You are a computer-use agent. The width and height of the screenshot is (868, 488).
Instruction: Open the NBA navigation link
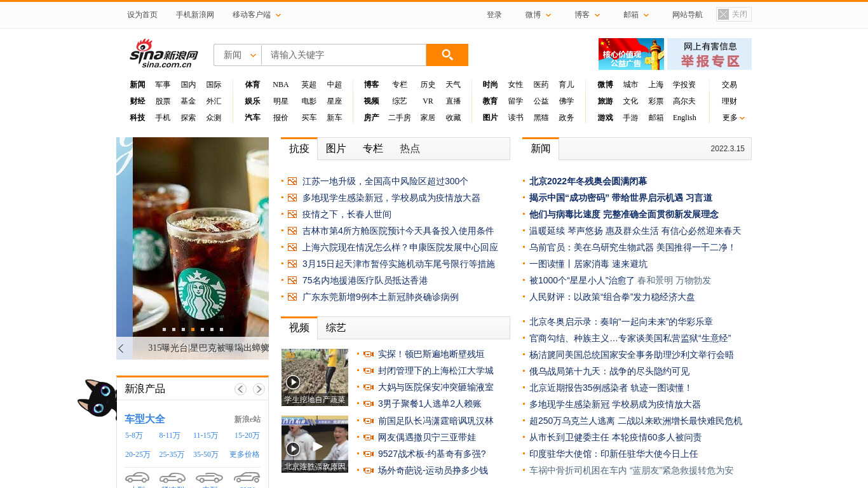(x=281, y=85)
